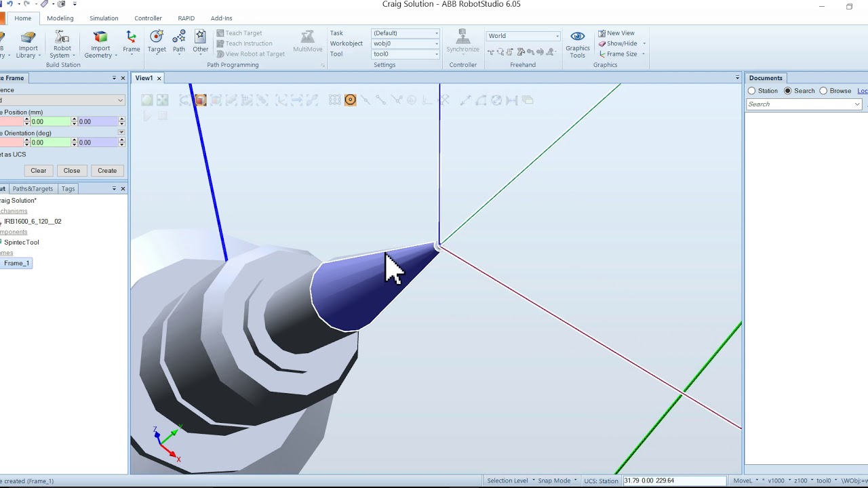
Task: Open the Other tool in Path Programming
Action: [x=201, y=42]
